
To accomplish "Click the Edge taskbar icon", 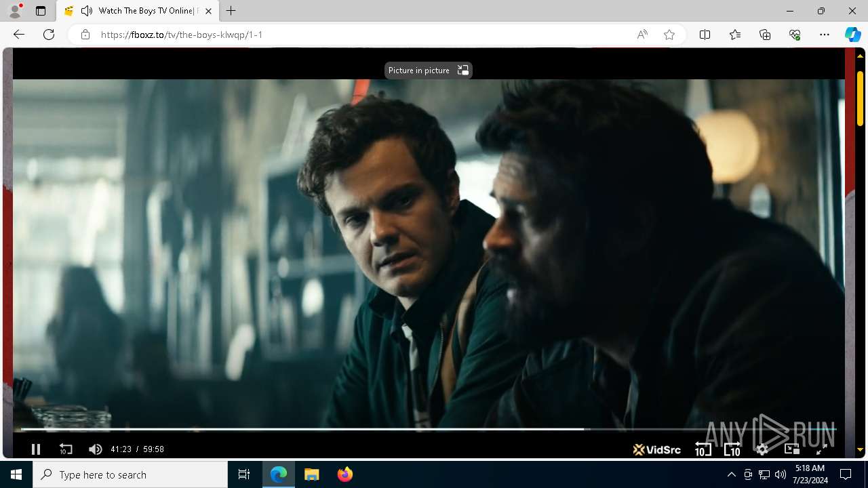I will click(279, 474).
